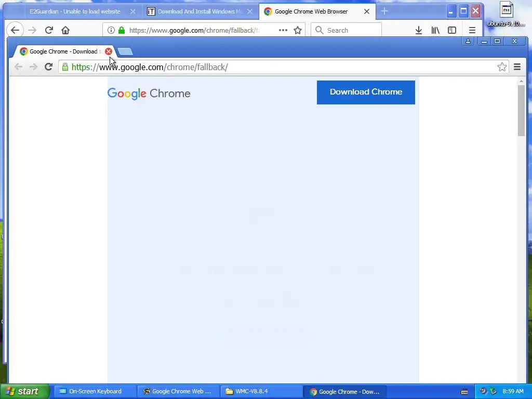Open Firefox hamburger menu
The image size is (532, 399).
(472, 30)
